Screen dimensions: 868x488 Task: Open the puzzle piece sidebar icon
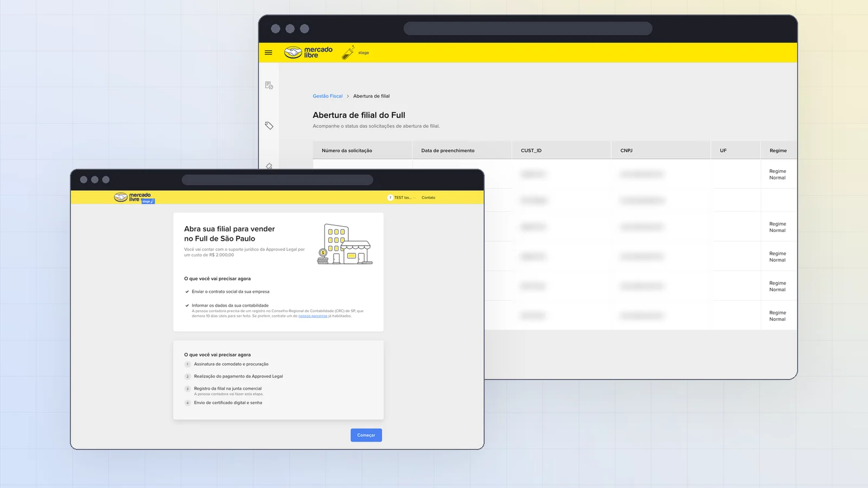point(269,166)
